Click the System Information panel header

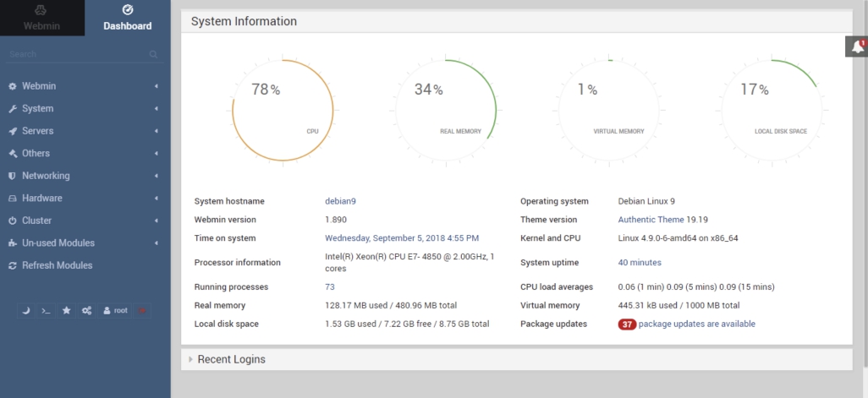click(516, 21)
